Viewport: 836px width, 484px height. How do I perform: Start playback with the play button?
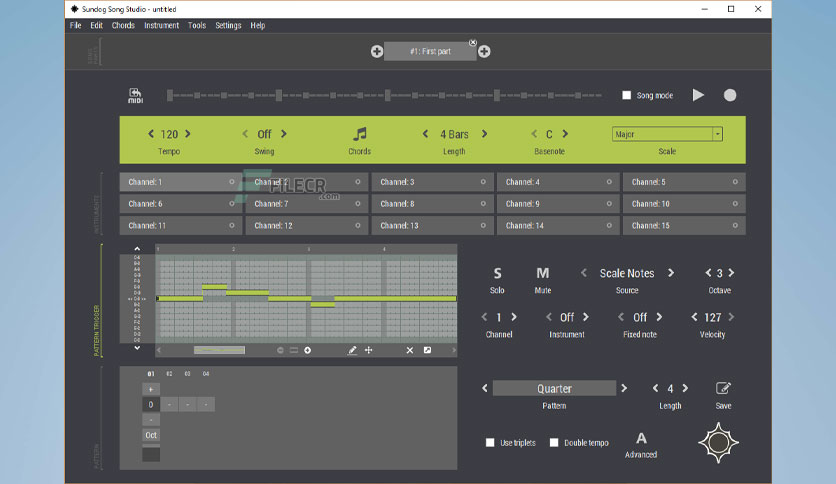698,95
